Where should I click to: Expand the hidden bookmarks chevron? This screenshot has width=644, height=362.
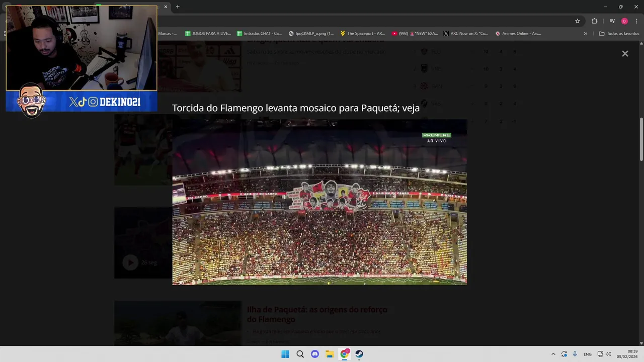[585, 34]
